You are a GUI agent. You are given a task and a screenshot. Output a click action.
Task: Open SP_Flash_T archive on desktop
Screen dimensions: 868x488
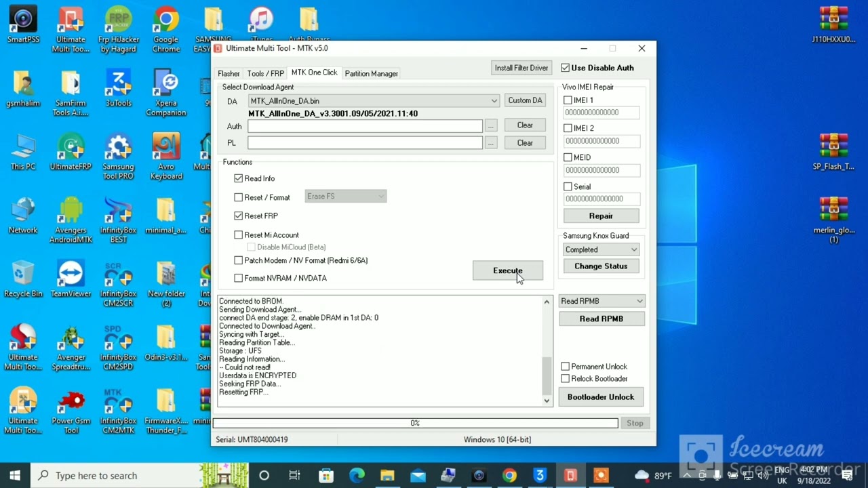pyautogui.click(x=833, y=152)
